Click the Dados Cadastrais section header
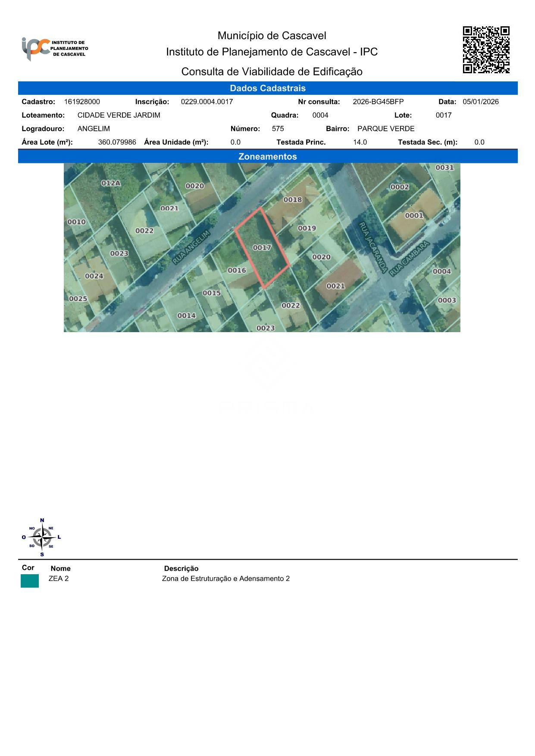535x756 pixels. pyautogui.click(x=267, y=88)
